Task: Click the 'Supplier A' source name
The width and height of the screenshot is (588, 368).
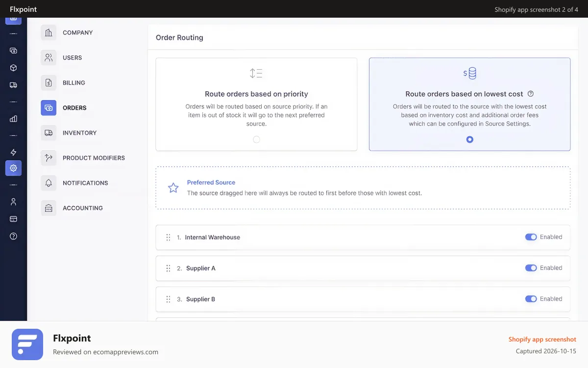Action: [x=201, y=268]
